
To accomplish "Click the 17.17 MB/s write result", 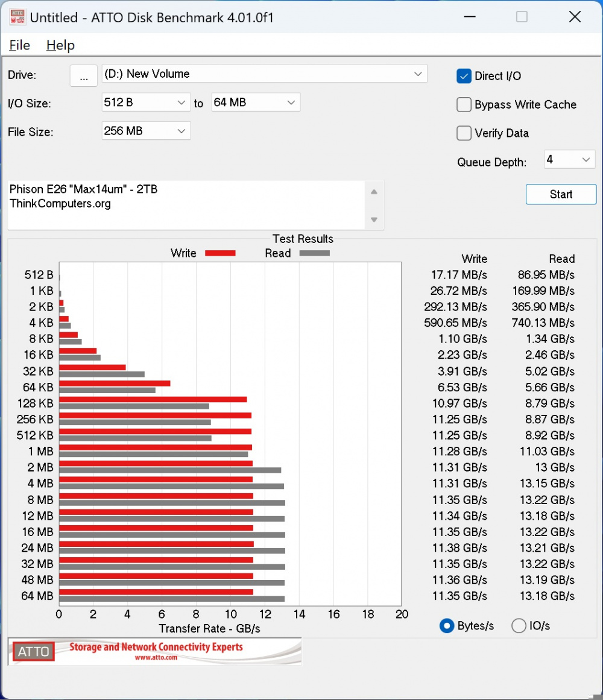I will point(459,274).
